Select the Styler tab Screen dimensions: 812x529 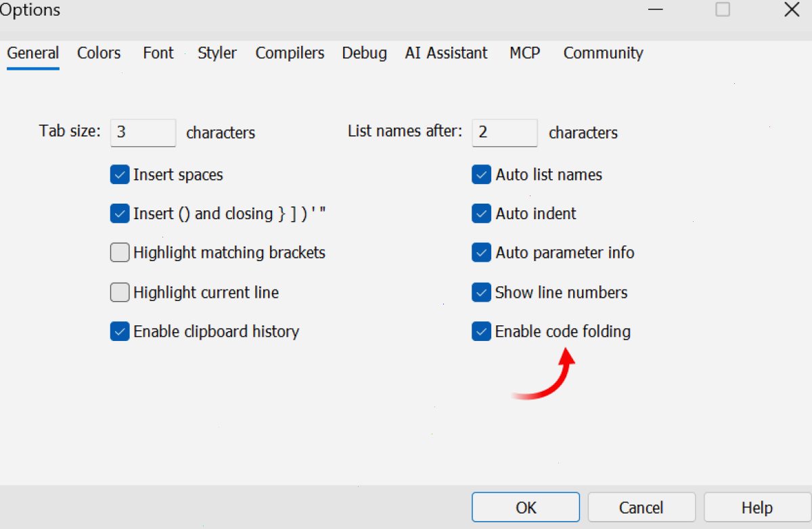[x=217, y=53]
